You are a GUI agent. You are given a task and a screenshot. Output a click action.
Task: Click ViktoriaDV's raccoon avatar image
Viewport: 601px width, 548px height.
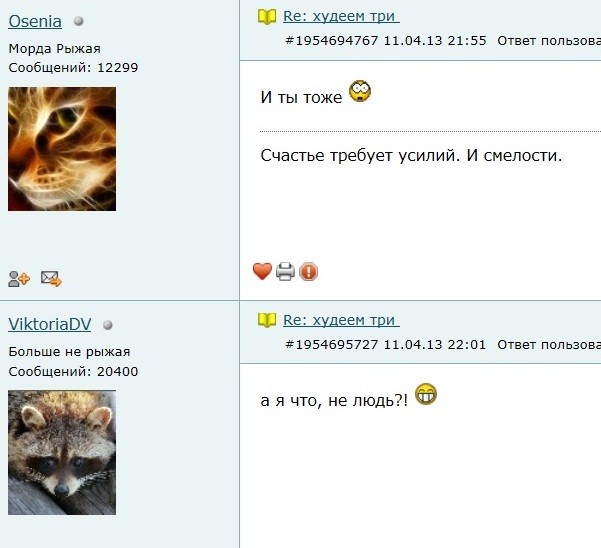coord(62,452)
